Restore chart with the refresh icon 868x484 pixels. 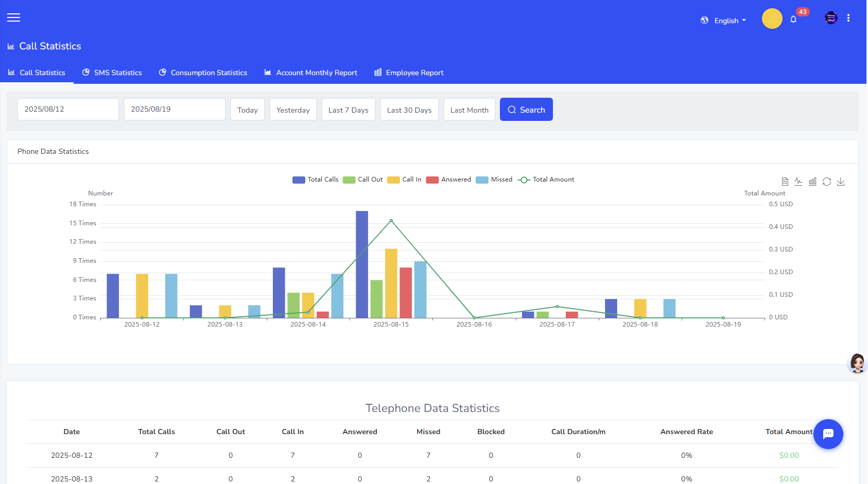tap(827, 182)
